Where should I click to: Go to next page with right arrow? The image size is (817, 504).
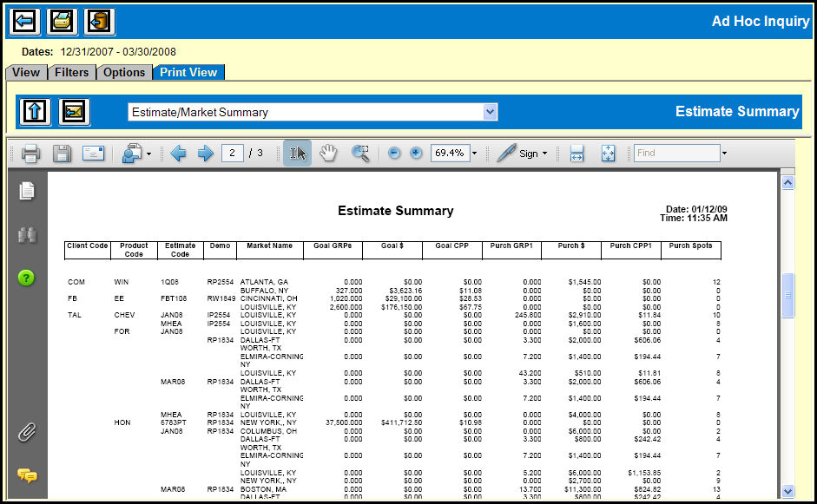tap(205, 153)
